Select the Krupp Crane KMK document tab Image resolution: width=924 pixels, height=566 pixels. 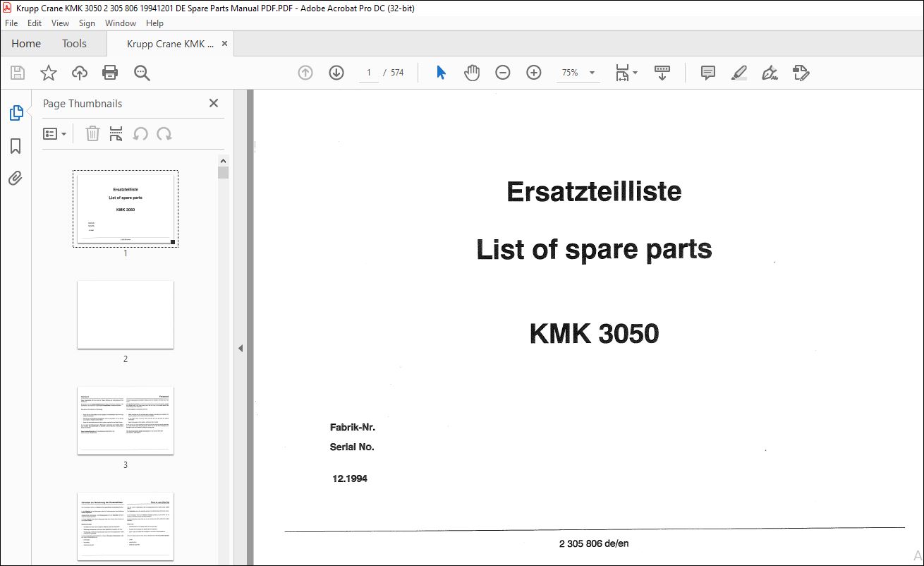(170, 44)
